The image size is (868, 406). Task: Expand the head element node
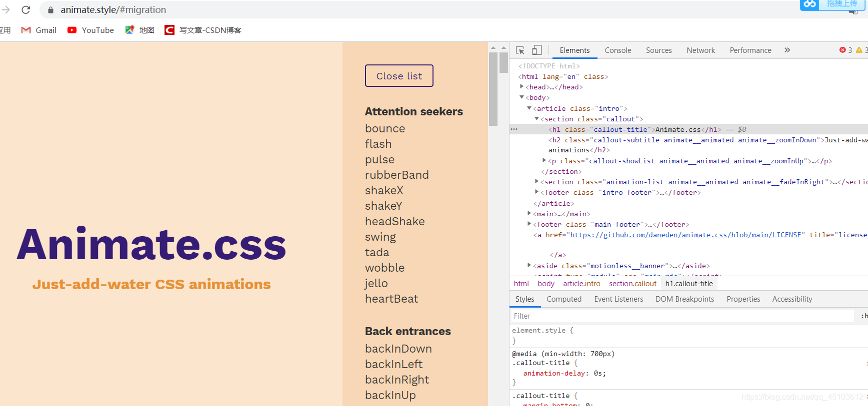tap(522, 87)
